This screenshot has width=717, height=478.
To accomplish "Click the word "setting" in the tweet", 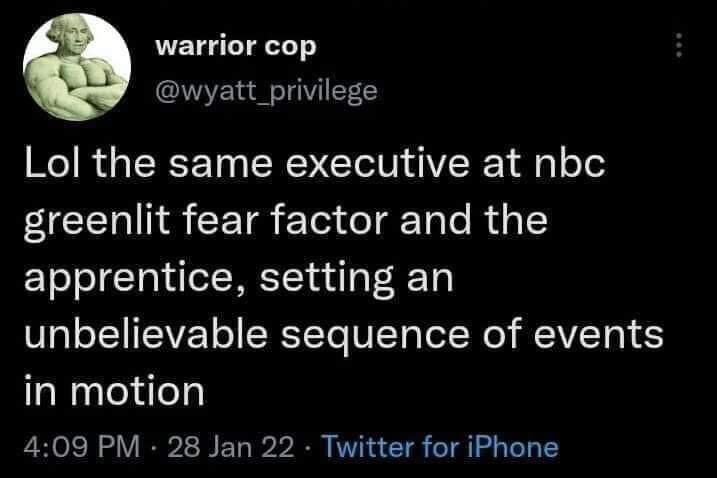I will [x=321, y=278].
